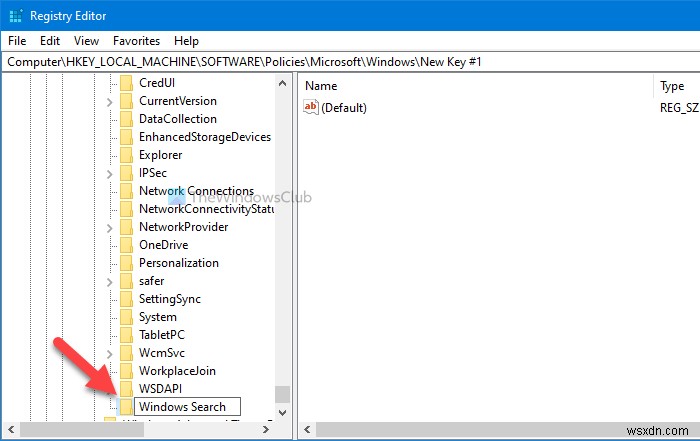The height and width of the screenshot is (441, 700).
Task: Expand the WcmSvc key
Action: coord(109,354)
